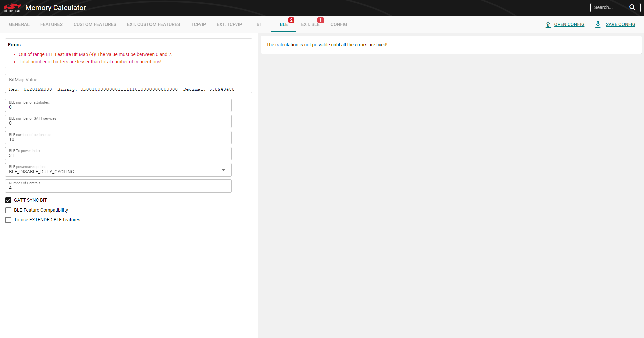Click the BLE number of peripherals field
Image resolution: width=644 pixels, height=338 pixels.
(x=118, y=139)
